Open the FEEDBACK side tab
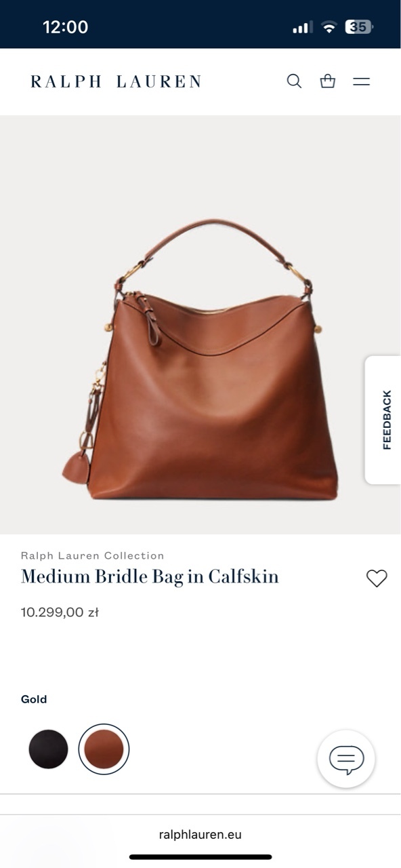The height and width of the screenshot is (868, 401). pos(383,420)
